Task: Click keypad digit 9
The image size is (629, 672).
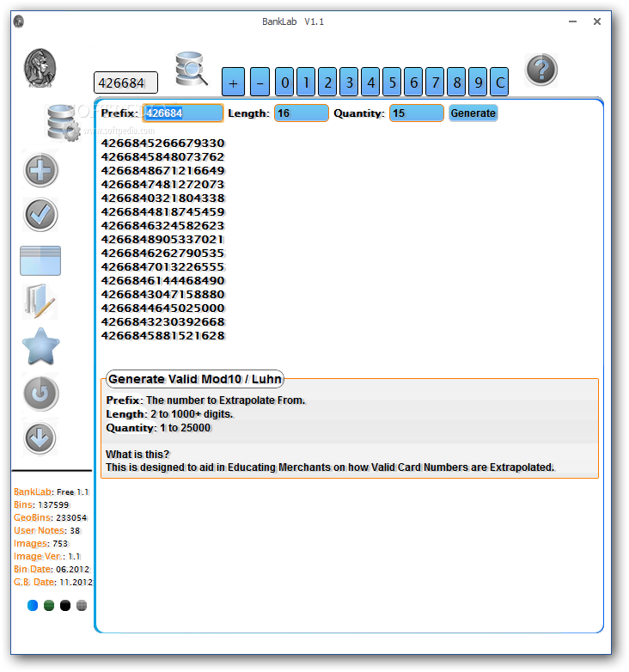Action: (478, 82)
